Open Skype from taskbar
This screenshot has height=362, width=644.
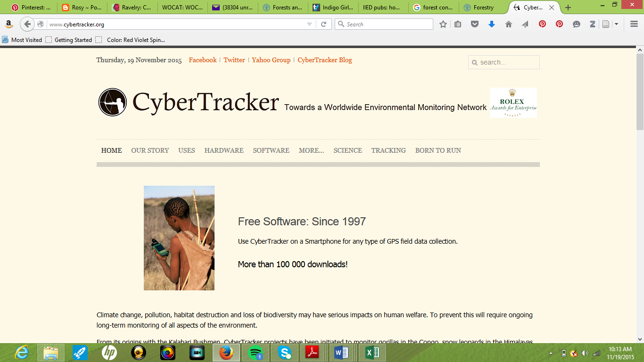[285, 353]
